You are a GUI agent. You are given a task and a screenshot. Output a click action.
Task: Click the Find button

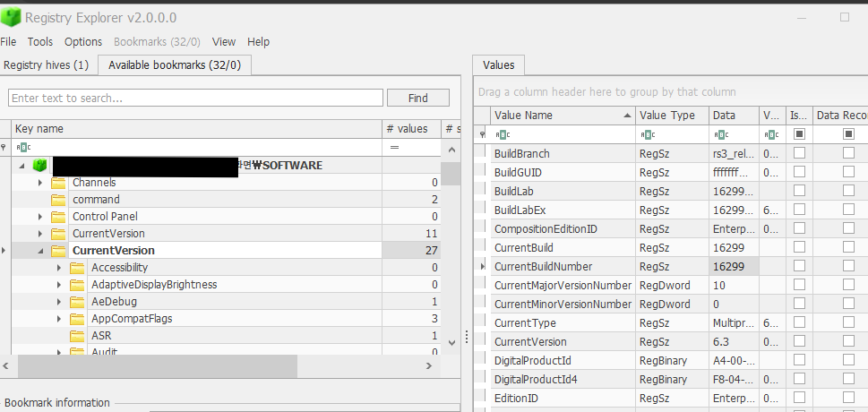pyautogui.click(x=418, y=98)
